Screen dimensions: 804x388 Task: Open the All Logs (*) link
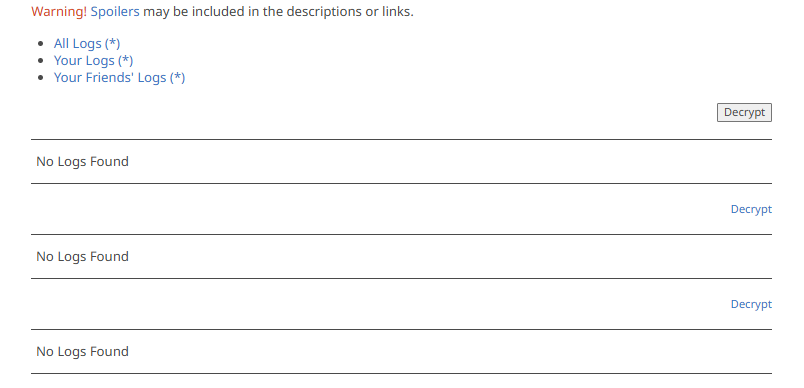point(87,44)
